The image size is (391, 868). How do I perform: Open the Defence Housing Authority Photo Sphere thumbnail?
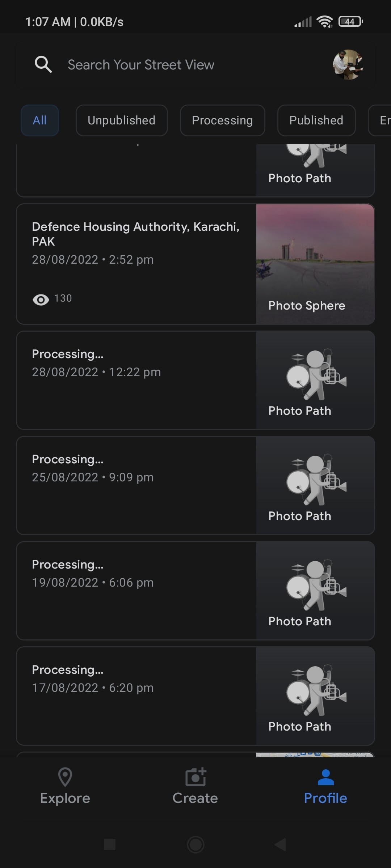click(x=315, y=264)
